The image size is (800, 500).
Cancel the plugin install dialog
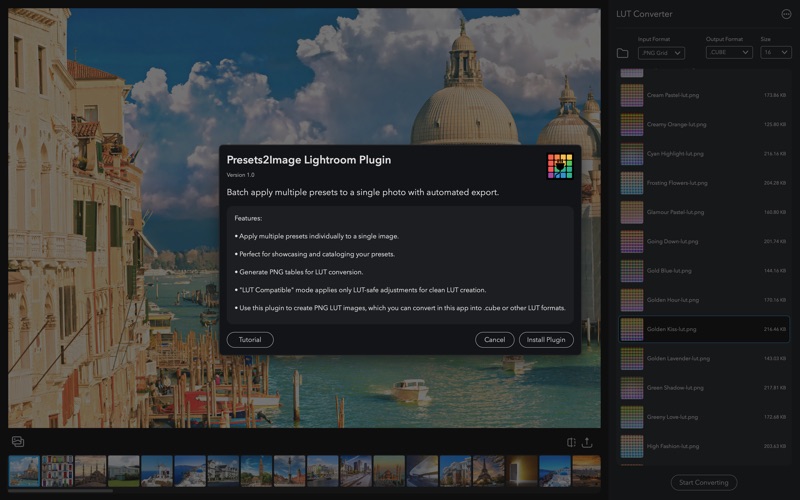(x=494, y=340)
